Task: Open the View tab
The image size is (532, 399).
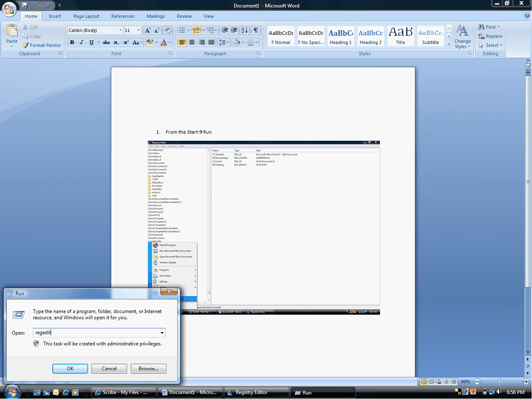Action: coord(209,16)
